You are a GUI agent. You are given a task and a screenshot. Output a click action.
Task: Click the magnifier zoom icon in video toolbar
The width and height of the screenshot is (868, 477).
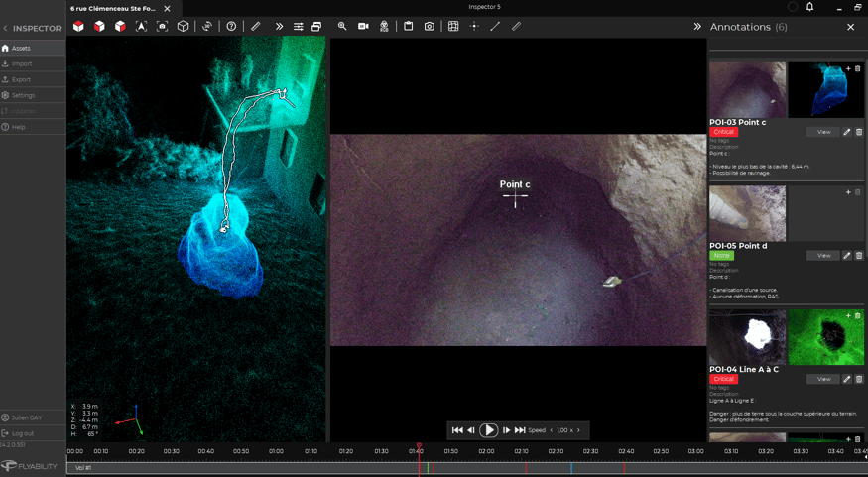(x=342, y=26)
